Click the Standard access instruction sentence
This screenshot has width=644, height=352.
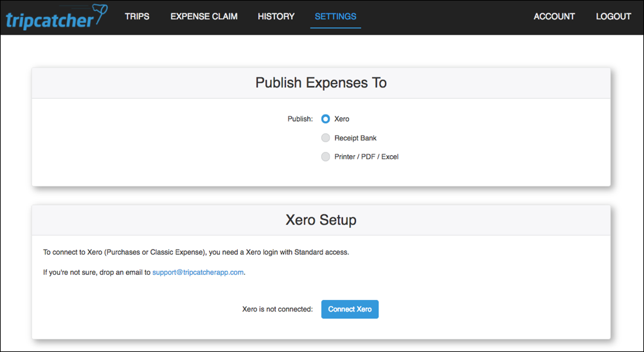point(196,252)
